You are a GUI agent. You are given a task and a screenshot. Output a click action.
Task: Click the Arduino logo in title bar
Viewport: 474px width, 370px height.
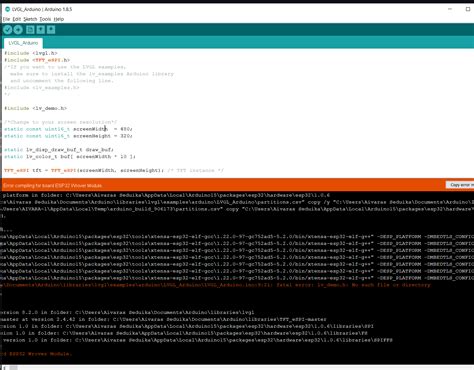pyautogui.click(x=7, y=9)
